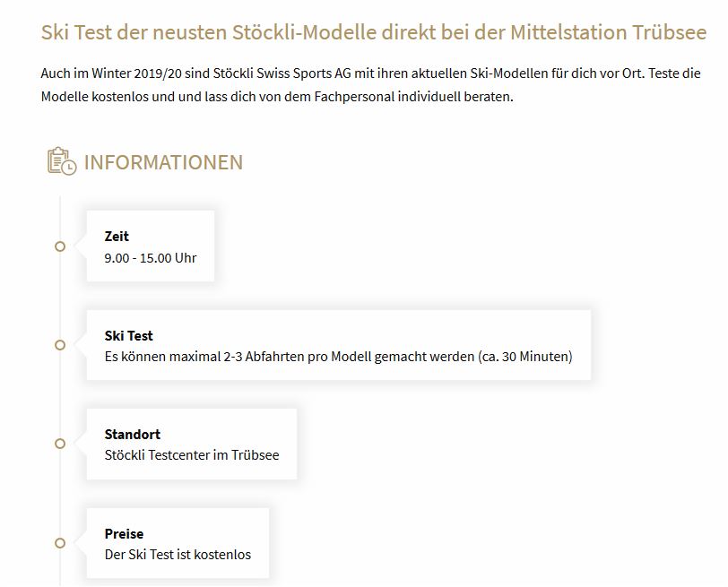
Task: Select the Preise info card
Action: [178, 543]
